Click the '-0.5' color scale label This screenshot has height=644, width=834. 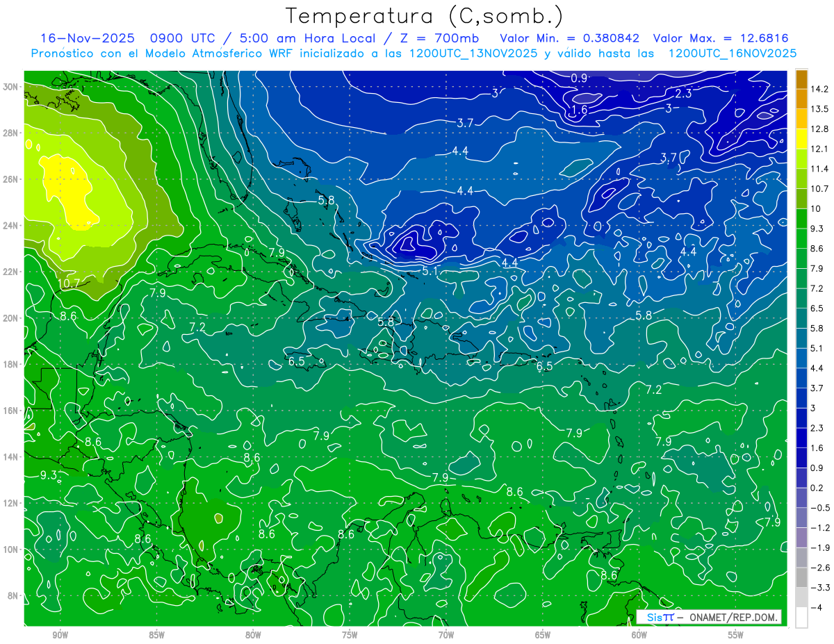coord(819,508)
